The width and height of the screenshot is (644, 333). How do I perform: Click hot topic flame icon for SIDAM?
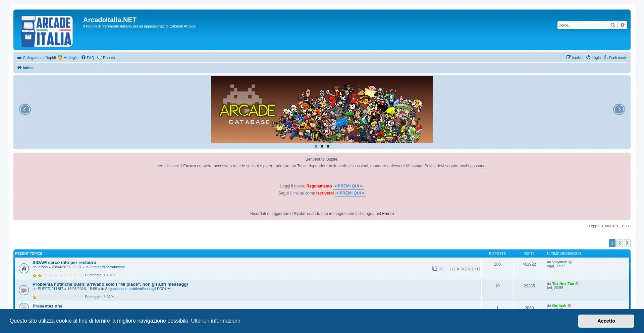24,268
